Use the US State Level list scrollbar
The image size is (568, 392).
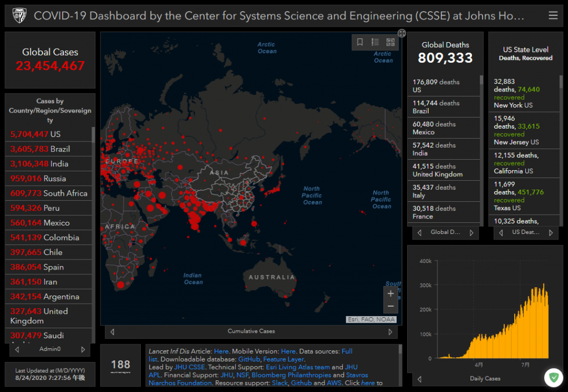[x=561, y=82]
